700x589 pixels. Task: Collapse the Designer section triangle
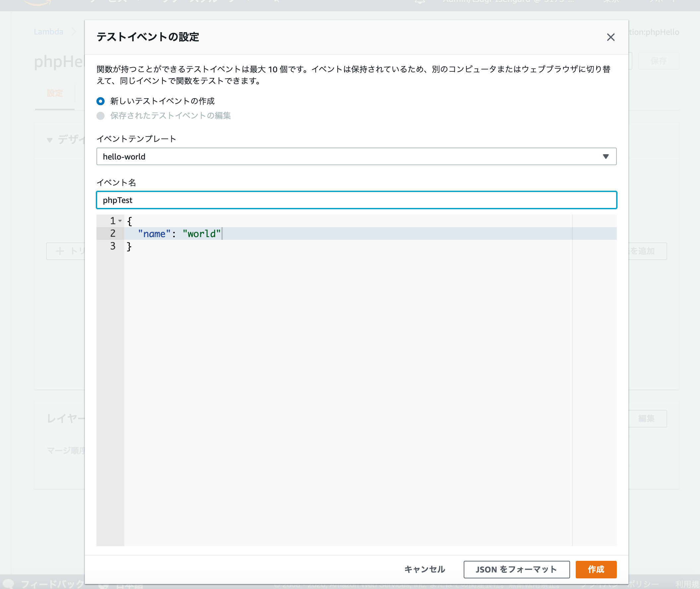pyautogui.click(x=50, y=140)
